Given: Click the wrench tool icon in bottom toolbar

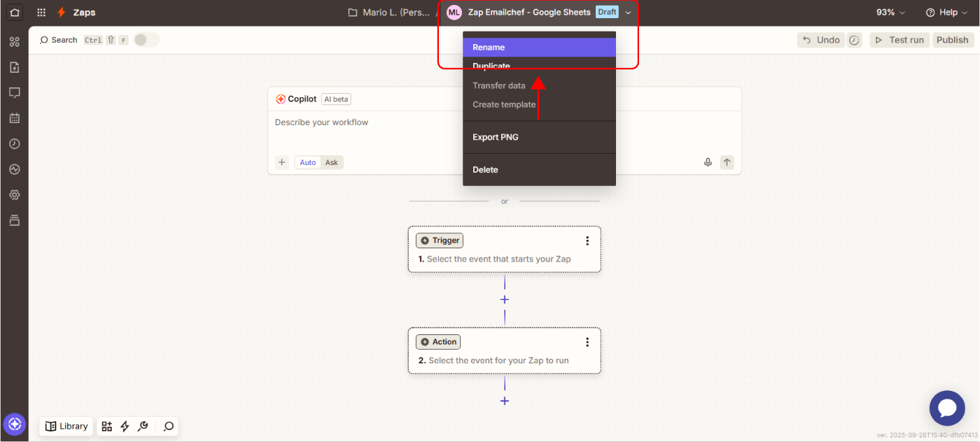Looking at the screenshot, I should tap(143, 426).
